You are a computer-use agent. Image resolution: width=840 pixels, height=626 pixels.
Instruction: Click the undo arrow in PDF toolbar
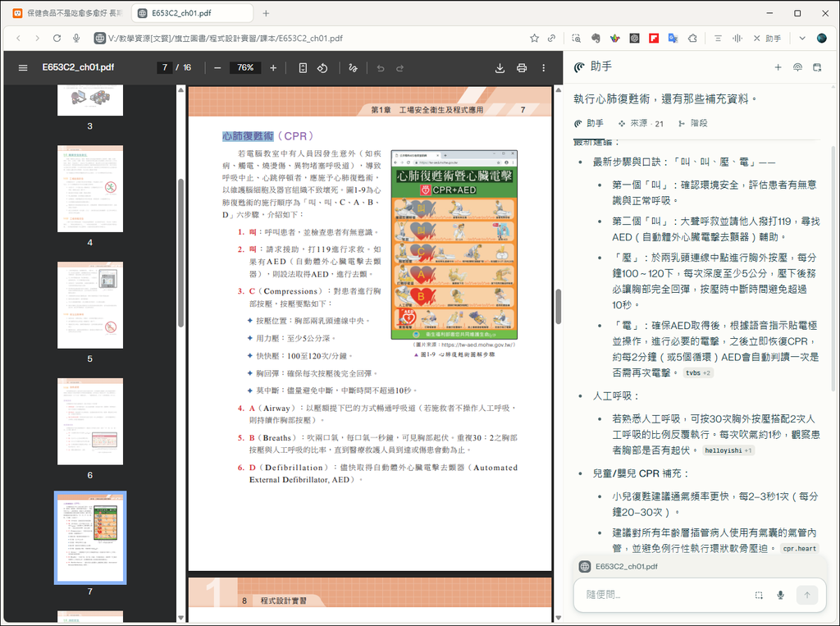[381, 68]
